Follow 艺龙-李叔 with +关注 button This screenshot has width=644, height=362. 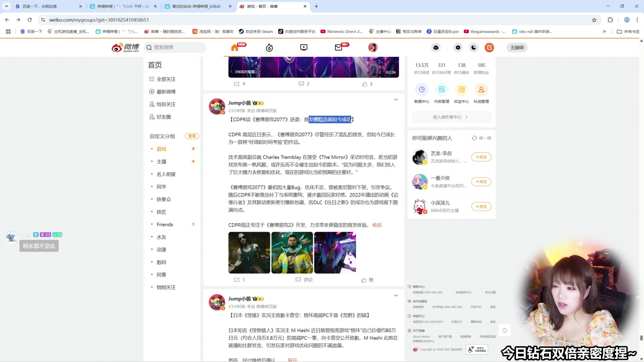coord(481,157)
